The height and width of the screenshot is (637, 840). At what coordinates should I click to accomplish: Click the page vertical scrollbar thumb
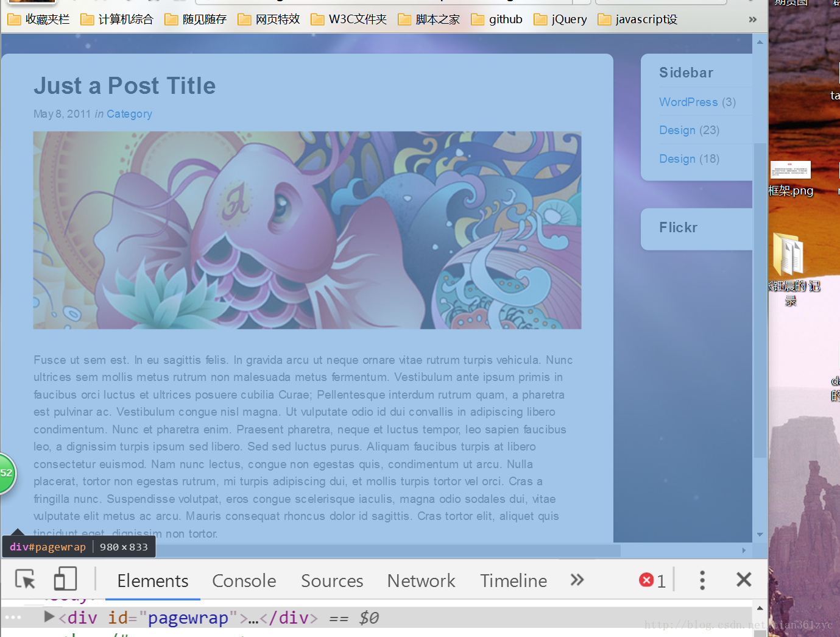pos(760,300)
